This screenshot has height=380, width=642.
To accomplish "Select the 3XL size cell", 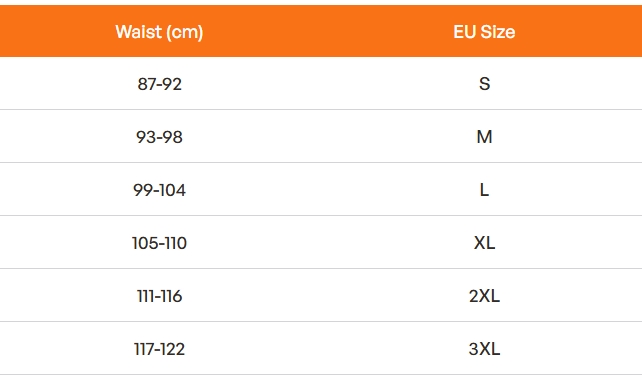I will pos(484,349).
